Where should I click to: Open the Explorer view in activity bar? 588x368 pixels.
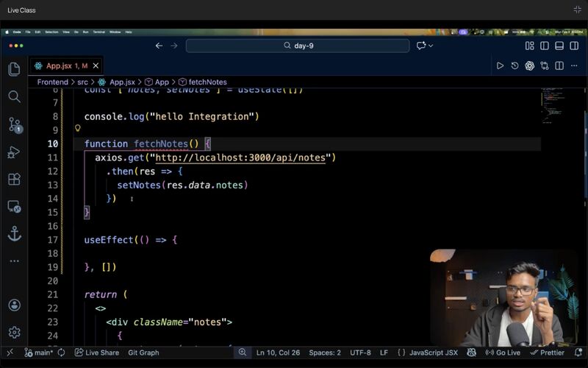coord(14,69)
